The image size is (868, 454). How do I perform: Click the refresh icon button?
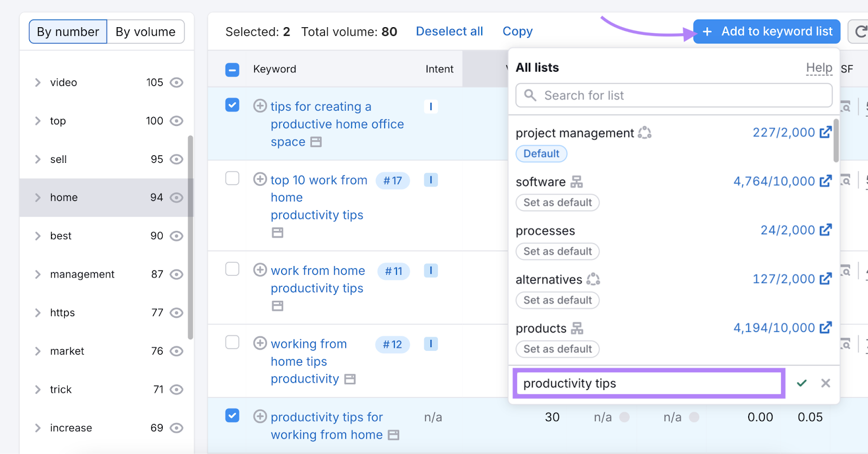click(x=860, y=31)
